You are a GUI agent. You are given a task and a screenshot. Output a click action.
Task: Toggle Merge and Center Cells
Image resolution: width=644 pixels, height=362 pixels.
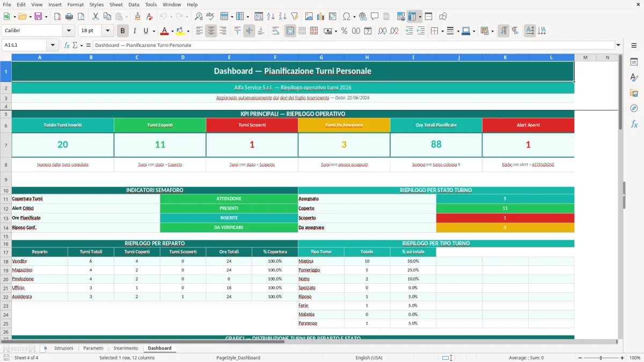pyautogui.click(x=290, y=31)
